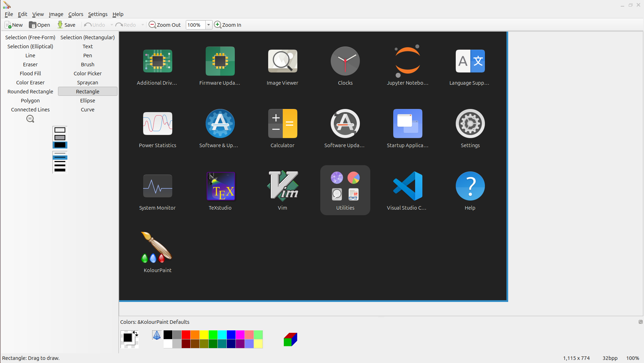Expand the Redo history dropdown arrow
Screen dimensions: 644x363
pyautogui.click(x=142, y=25)
